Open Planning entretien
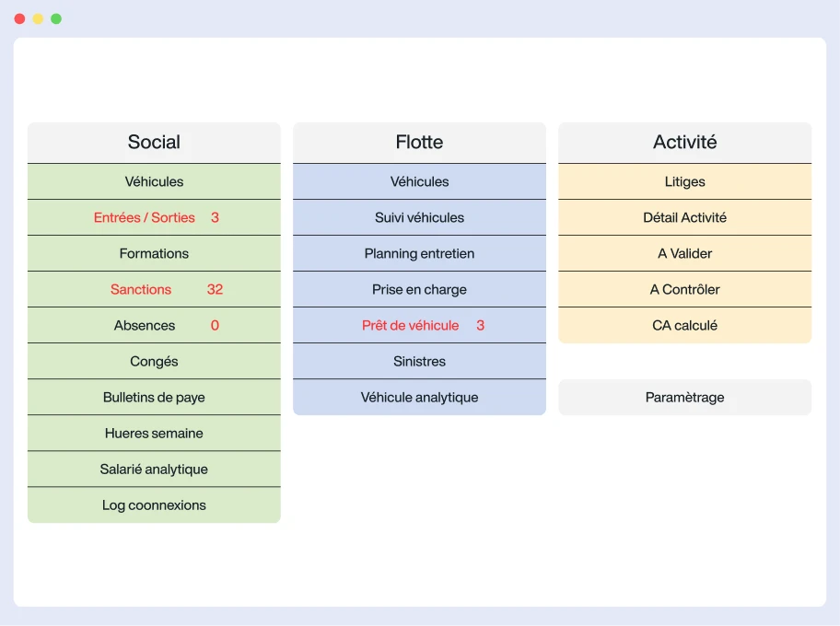 pyautogui.click(x=419, y=253)
